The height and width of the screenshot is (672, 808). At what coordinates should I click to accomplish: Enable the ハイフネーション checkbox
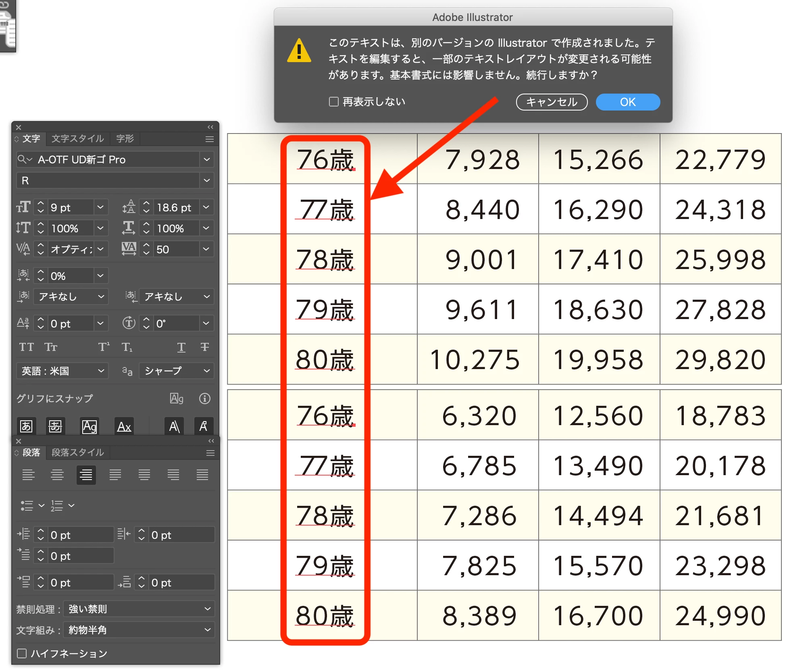click(22, 653)
